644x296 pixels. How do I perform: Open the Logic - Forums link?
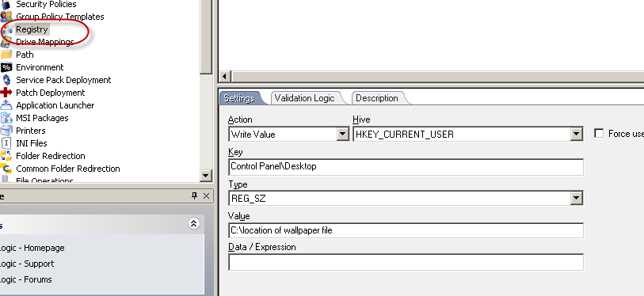[26, 279]
